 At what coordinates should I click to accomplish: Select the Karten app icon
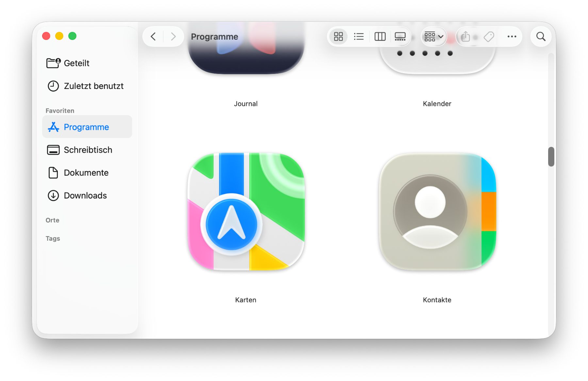(x=246, y=212)
